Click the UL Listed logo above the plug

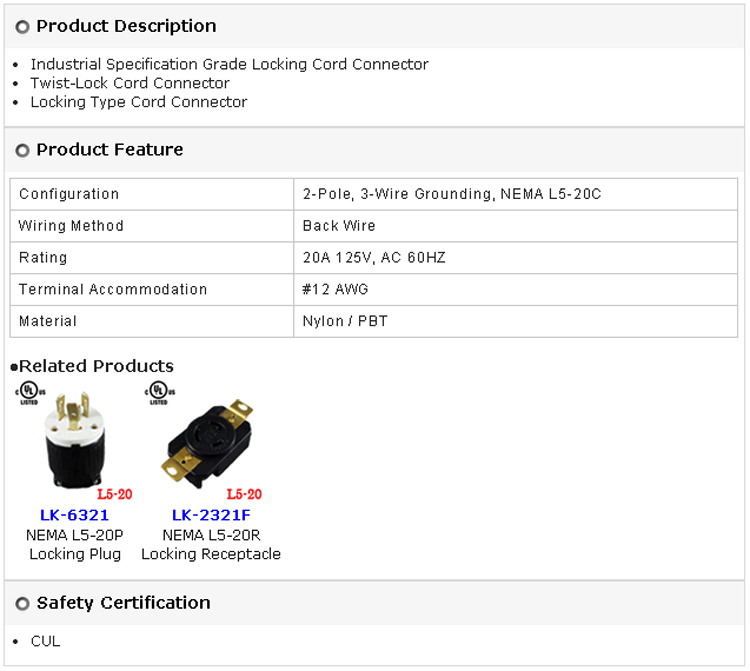pos(31,391)
